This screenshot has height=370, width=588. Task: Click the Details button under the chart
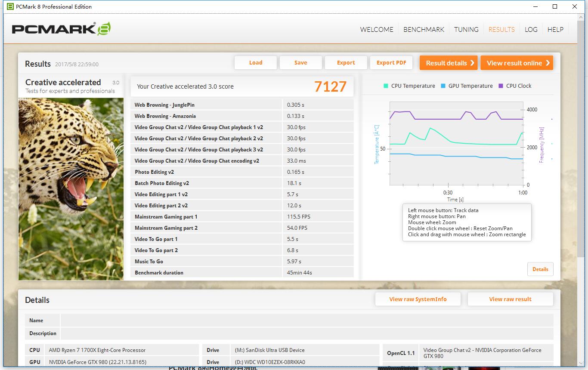coord(540,269)
